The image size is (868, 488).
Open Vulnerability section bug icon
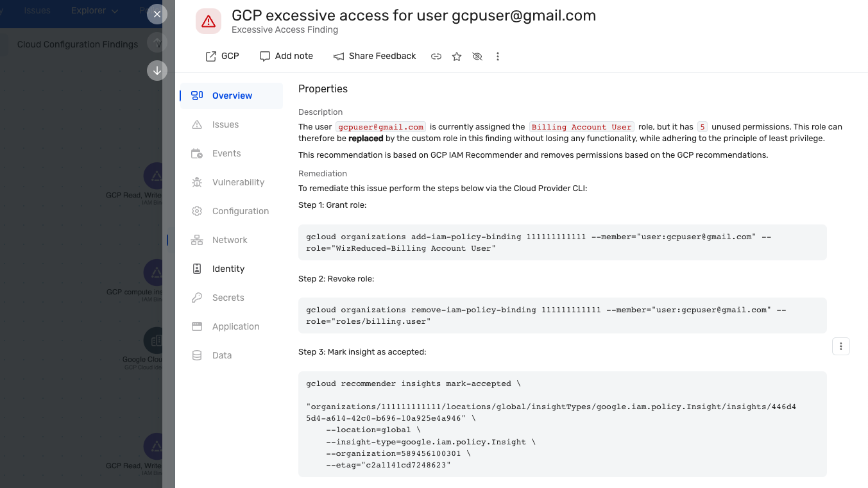(197, 182)
